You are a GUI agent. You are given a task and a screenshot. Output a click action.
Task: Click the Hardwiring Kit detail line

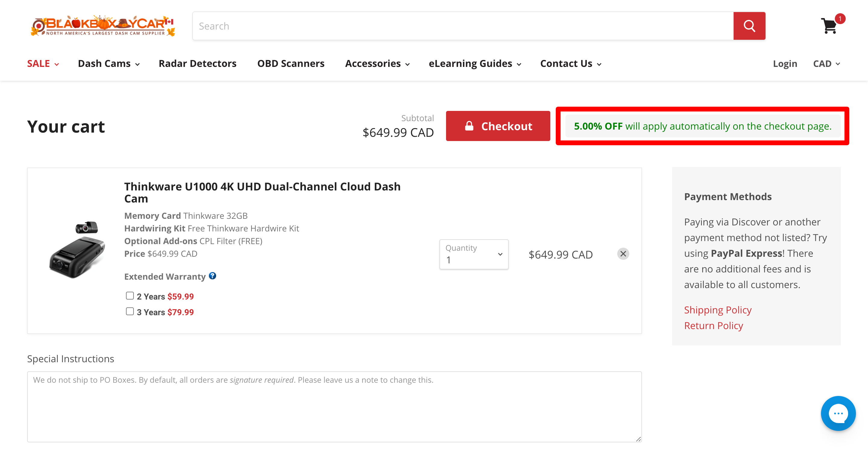pyautogui.click(x=211, y=228)
